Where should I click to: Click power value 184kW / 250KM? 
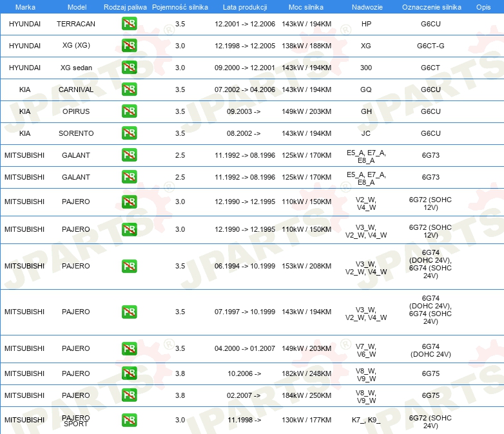307,395
